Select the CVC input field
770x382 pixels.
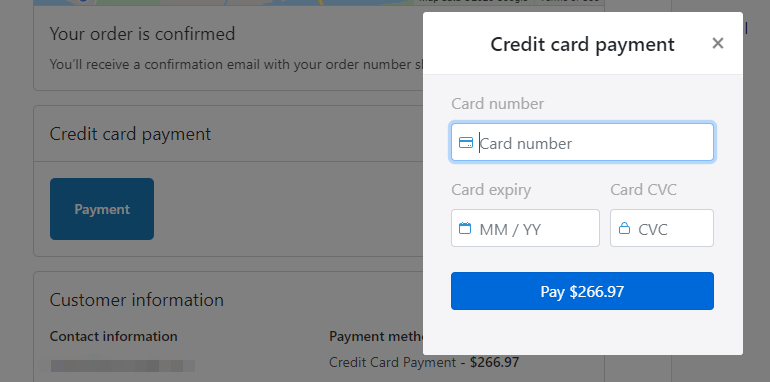pos(661,228)
